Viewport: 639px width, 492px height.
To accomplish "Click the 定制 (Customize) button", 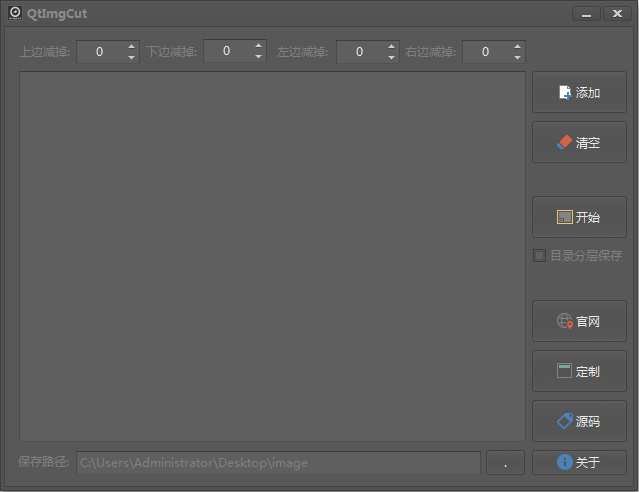I will (579, 371).
